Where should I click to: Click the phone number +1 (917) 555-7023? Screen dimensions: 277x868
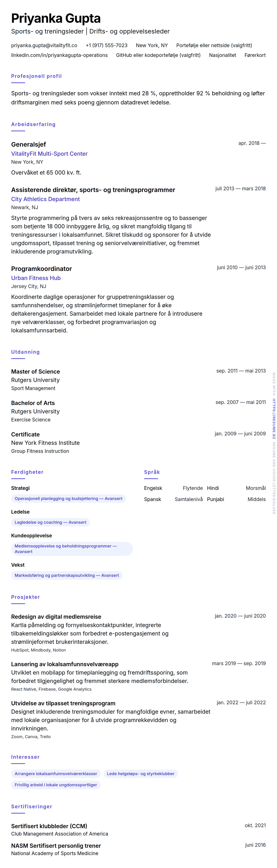[106, 46]
